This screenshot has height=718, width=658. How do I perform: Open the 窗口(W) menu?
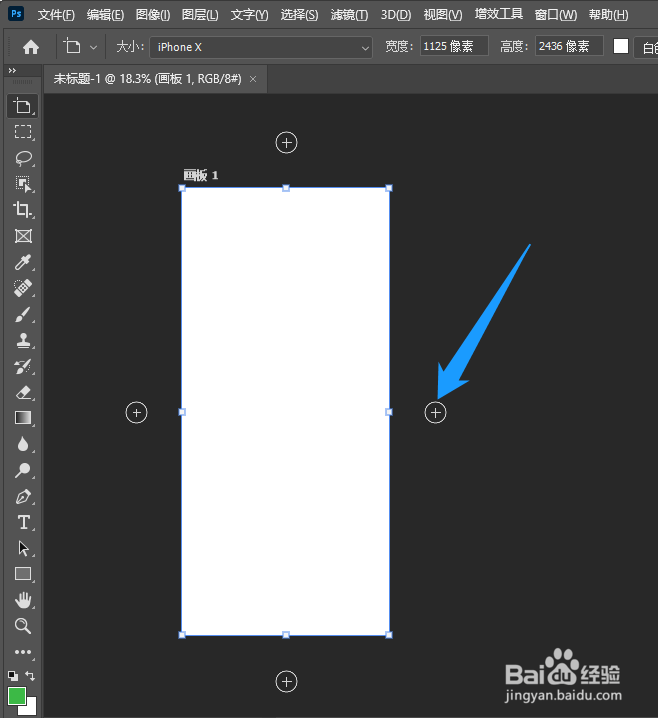pyautogui.click(x=556, y=15)
